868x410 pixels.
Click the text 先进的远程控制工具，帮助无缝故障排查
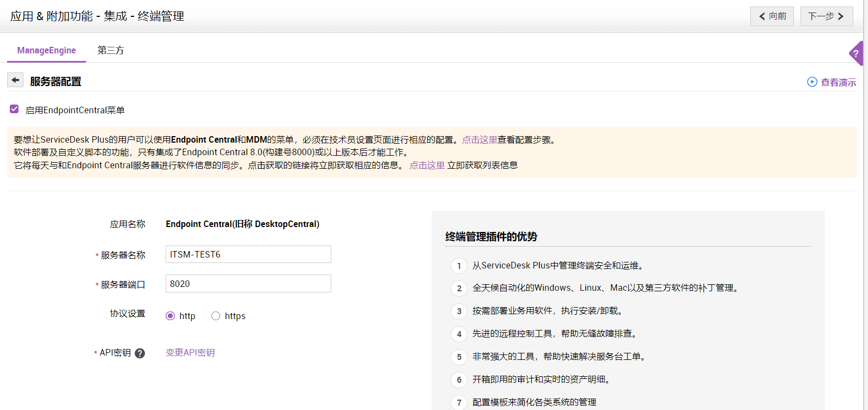tap(555, 334)
